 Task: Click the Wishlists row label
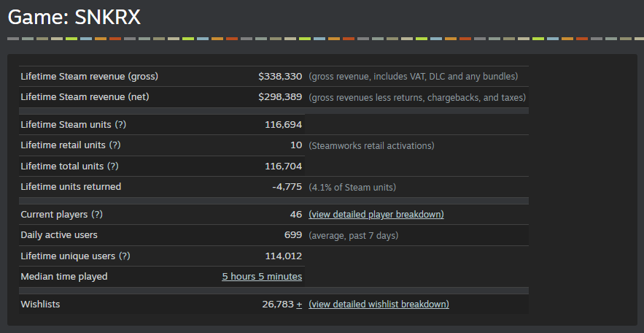(40, 305)
